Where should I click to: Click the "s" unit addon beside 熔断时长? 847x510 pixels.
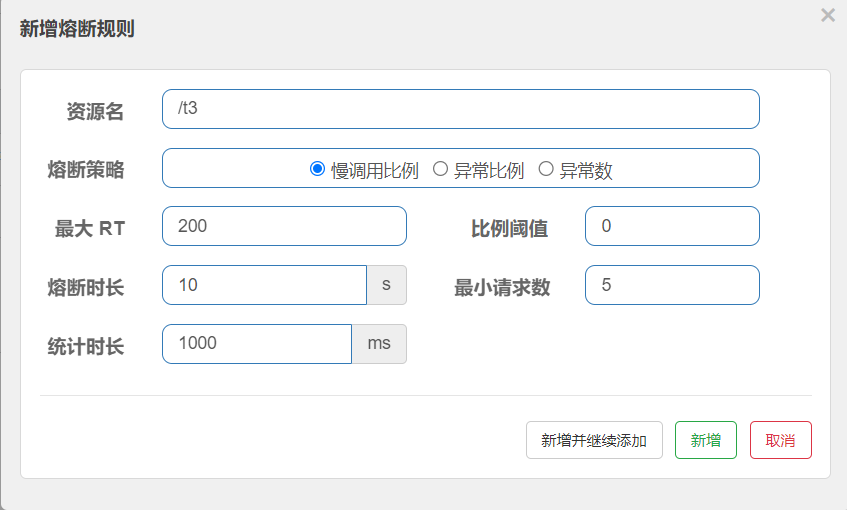[x=387, y=285]
